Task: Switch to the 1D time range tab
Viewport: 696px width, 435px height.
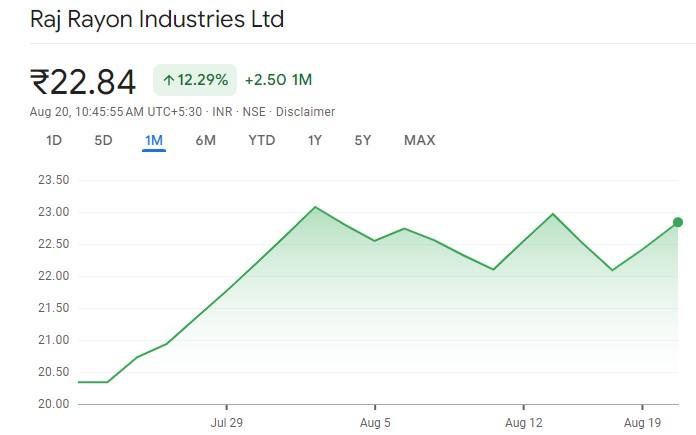Action: point(54,141)
